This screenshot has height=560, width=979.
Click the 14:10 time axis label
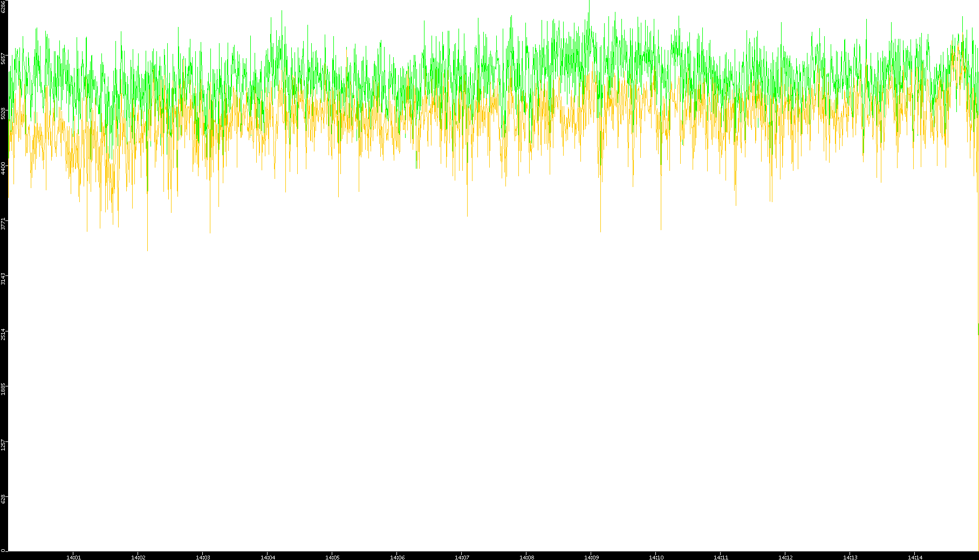(x=656, y=557)
